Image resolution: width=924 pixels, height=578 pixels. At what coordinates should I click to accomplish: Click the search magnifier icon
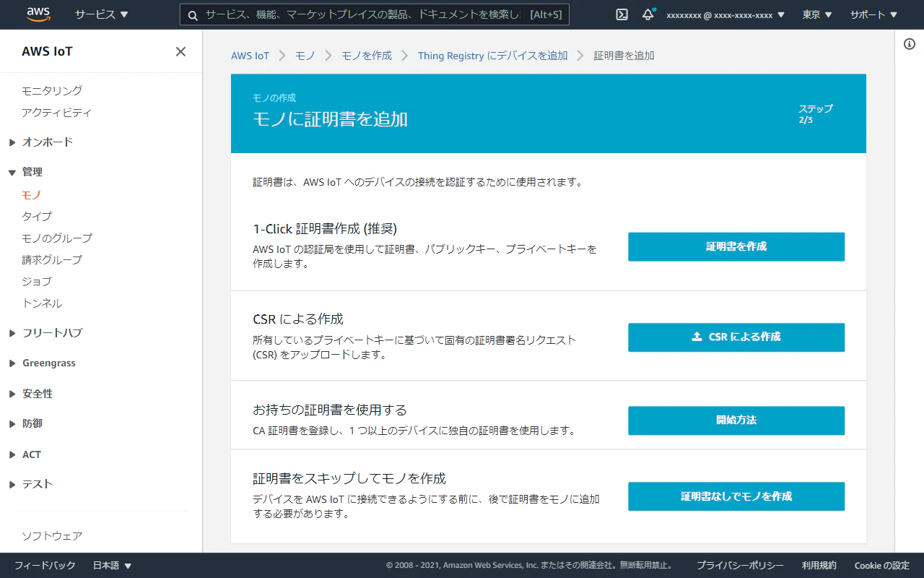coord(192,14)
